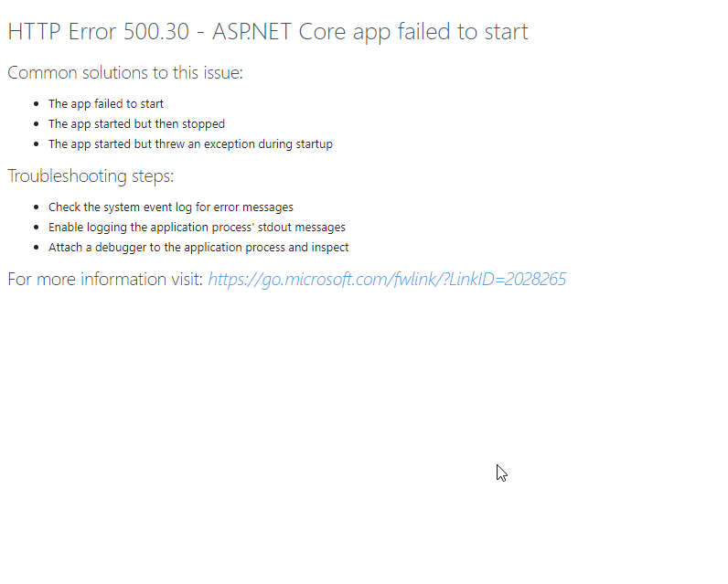Click the "The app failed to start" line

coord(106,104)
